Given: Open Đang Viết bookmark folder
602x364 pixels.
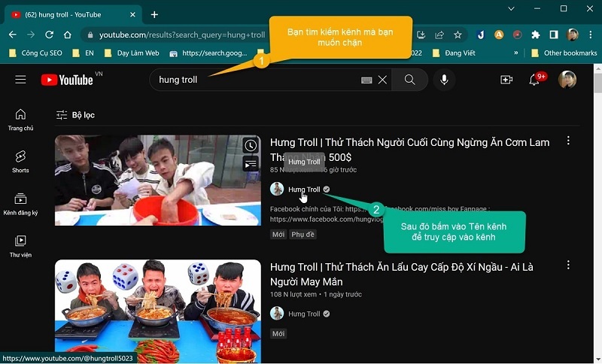Looking at the screenshot, I should (454, 53).
